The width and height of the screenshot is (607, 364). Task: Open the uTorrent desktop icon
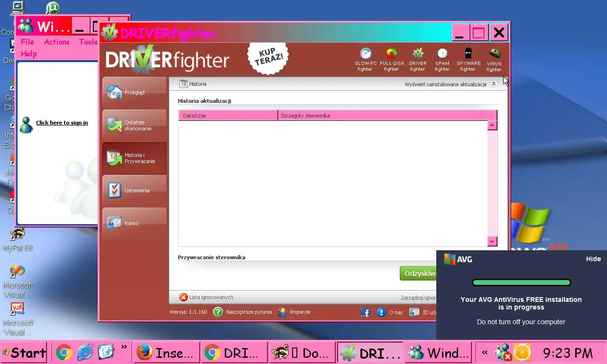pyautogui.click(x=53, y=8)
